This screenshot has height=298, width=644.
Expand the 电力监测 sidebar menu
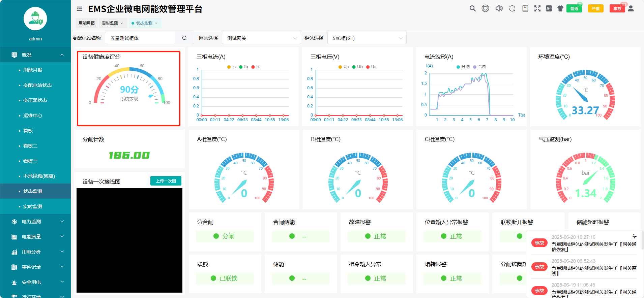point(35,222)
